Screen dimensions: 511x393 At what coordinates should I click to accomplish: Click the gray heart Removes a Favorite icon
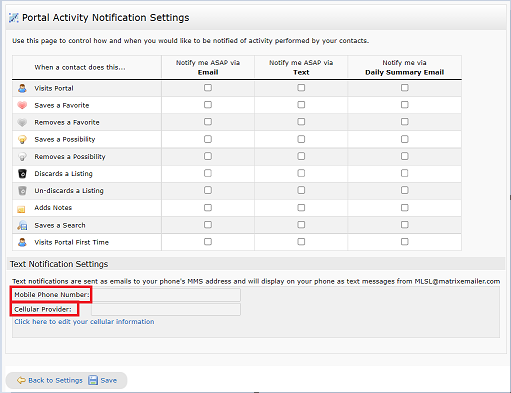click(22, 122)
